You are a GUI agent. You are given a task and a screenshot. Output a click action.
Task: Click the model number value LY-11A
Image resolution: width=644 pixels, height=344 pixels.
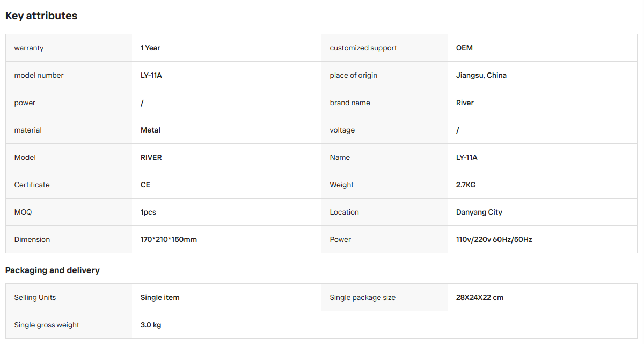151,75
